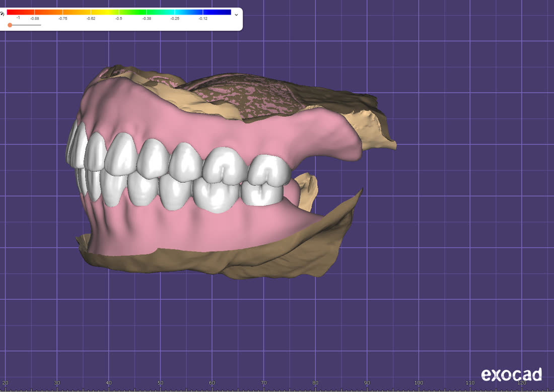Click the -0.75 label on the color scale
The image size is (554, 392).
coord(63,18)
